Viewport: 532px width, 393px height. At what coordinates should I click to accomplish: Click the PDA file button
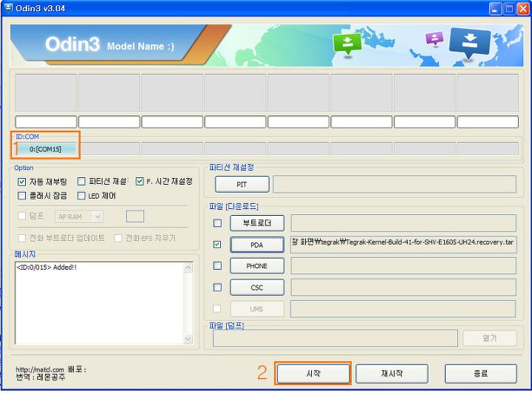coord(257,245)
